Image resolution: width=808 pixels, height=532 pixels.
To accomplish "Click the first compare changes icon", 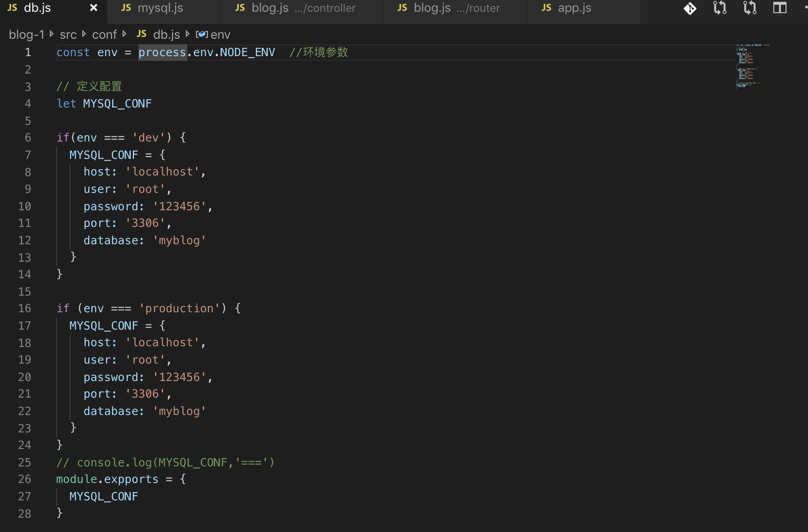I will pyautogui.click(x=720, y=8).
